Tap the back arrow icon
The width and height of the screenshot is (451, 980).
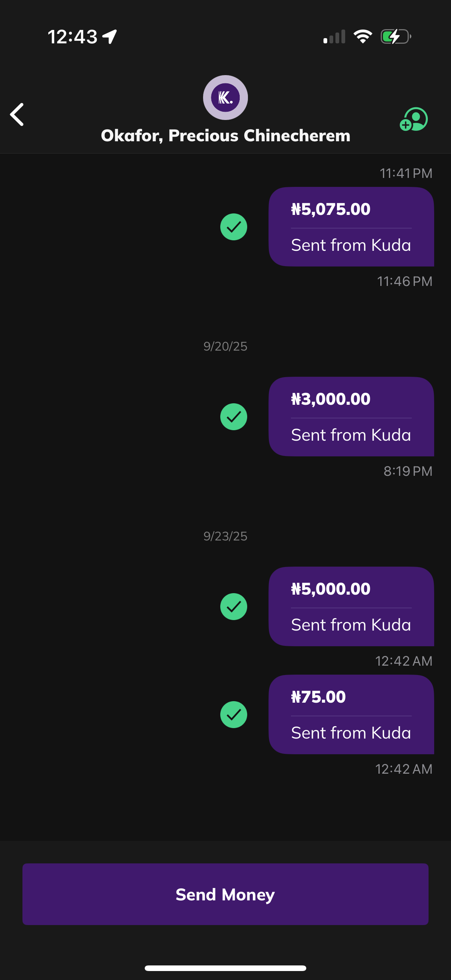(x=17, y=114)
